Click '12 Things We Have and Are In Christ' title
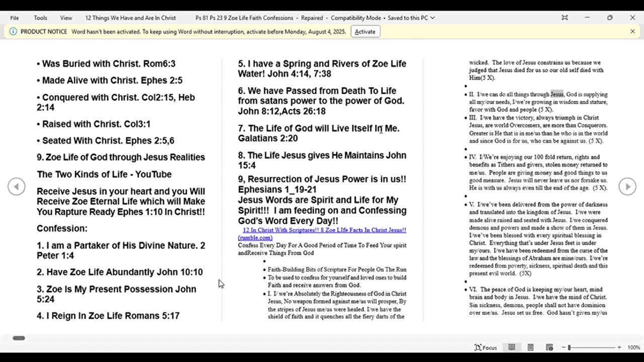 [130, 18]
